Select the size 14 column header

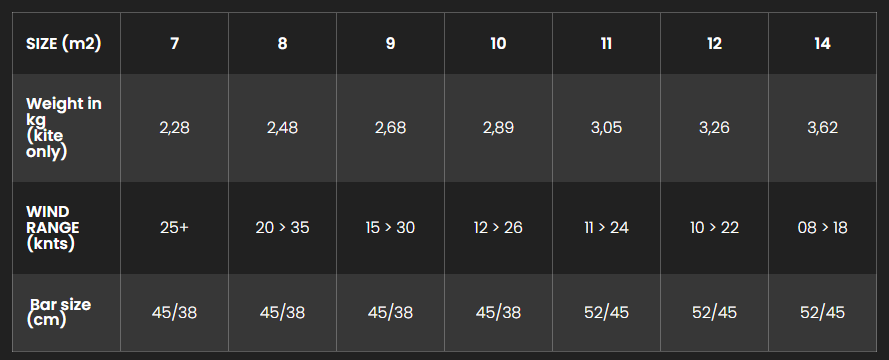point(822,43)
